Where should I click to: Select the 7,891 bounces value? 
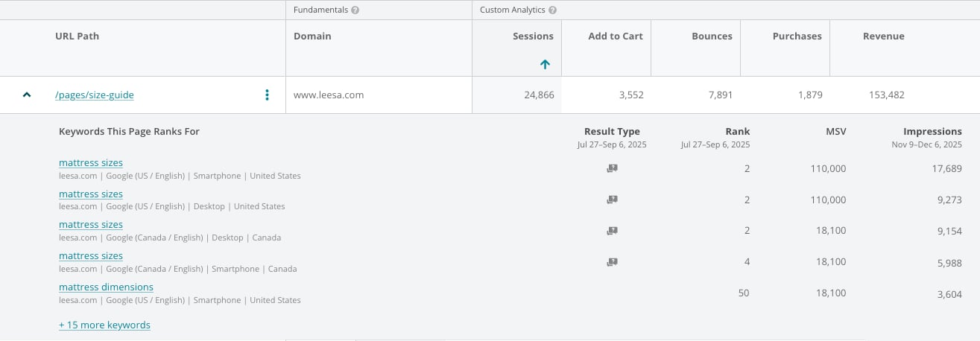click(721, 95)
